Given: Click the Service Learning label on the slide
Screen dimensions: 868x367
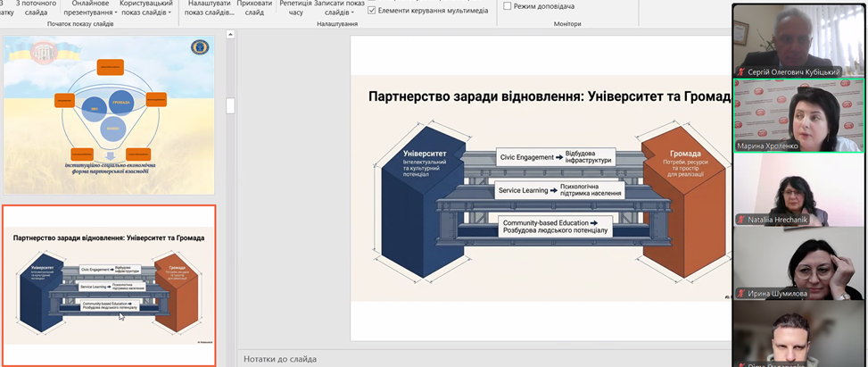Looking at the screenshot, I should coord(525,190).
